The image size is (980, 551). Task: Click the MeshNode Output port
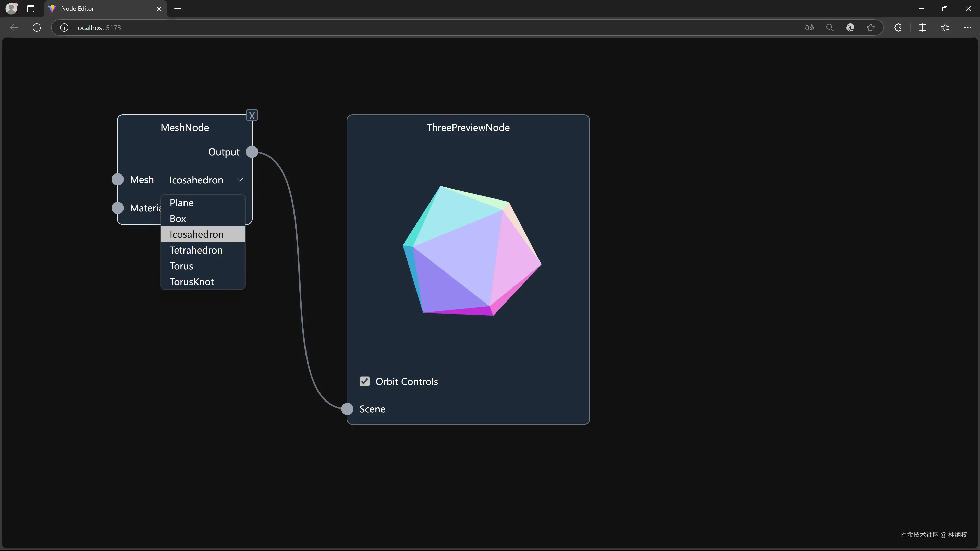(x=251, y=152)
